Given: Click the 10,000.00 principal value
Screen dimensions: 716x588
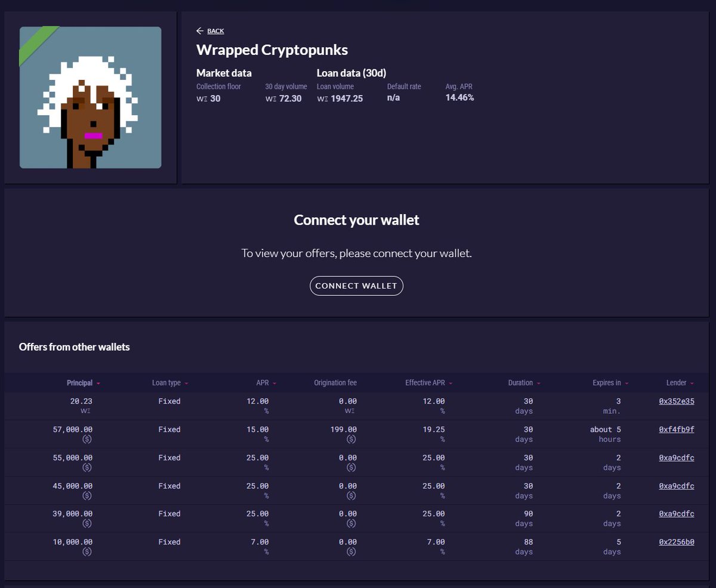Looking at the screenshot, I should (x=73, y=542).
